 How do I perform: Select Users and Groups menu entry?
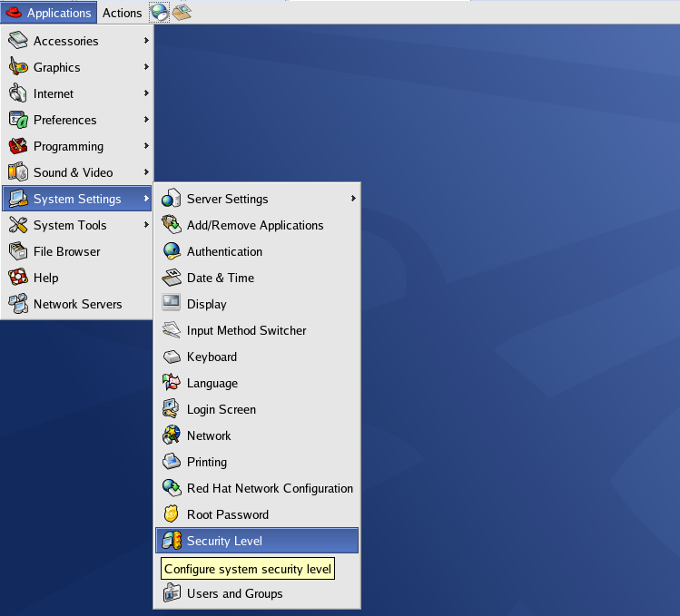[x=234, y=593]
